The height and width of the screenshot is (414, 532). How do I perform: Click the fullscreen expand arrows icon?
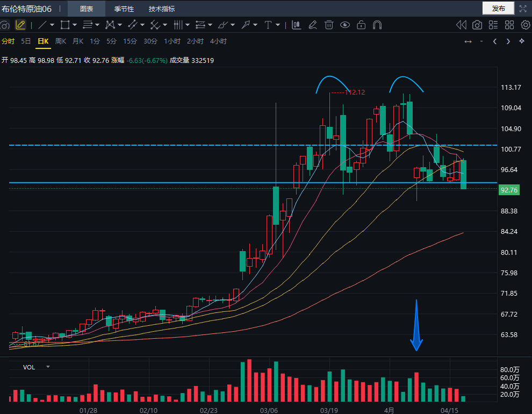pyautogui.click(x=523, y=9)
